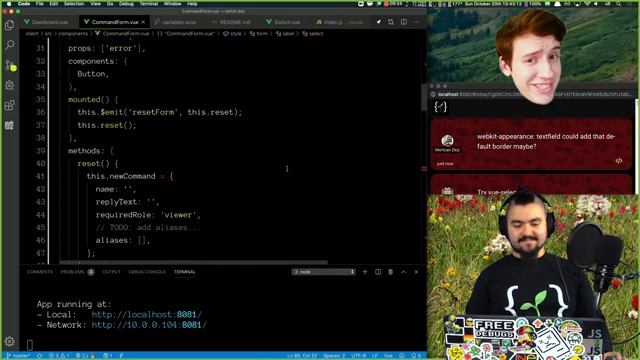The height and width of the screenshot is (360, 640).
Task: Open the Manage gear at sidebar bottom
Action: pos(9,341)
